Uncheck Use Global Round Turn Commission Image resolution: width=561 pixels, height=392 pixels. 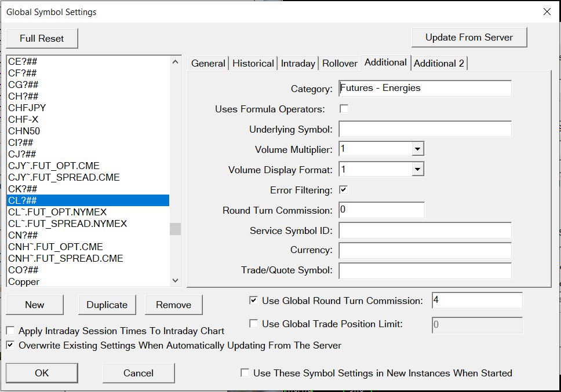tap(253, 301)
